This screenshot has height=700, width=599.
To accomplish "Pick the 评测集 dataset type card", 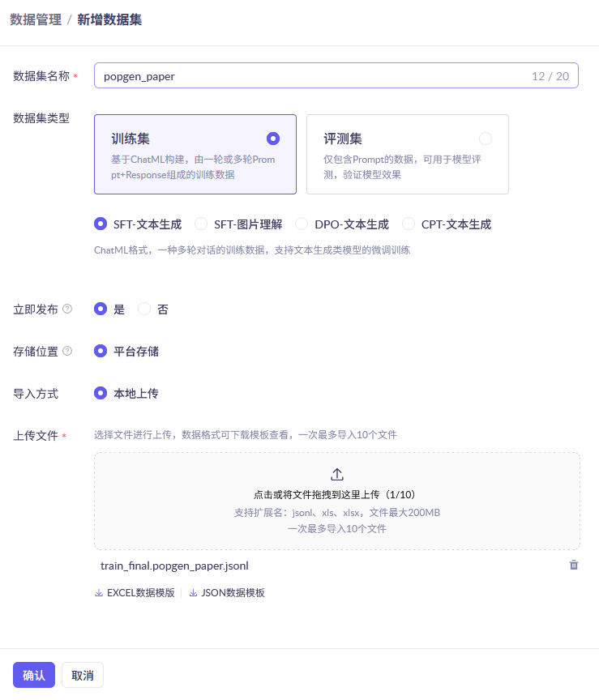I will coord(407,154).
